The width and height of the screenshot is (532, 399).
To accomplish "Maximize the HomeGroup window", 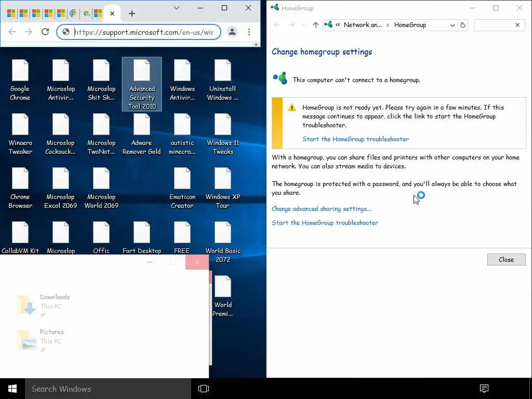I will coord(496,8).
